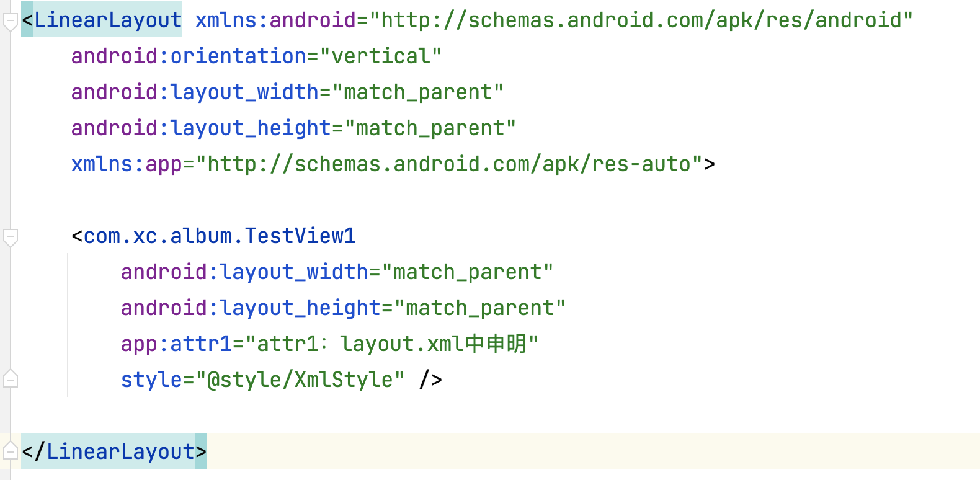Click the app:attr1 attribute name
Screen dimensions: 980x480
click(176, 344)
